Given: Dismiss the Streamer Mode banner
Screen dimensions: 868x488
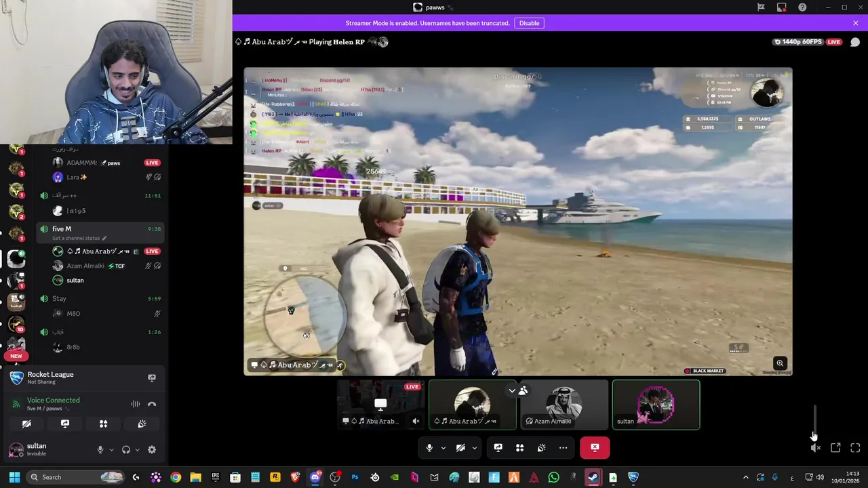Looking at the screenshot, I should tap(856, 23).
